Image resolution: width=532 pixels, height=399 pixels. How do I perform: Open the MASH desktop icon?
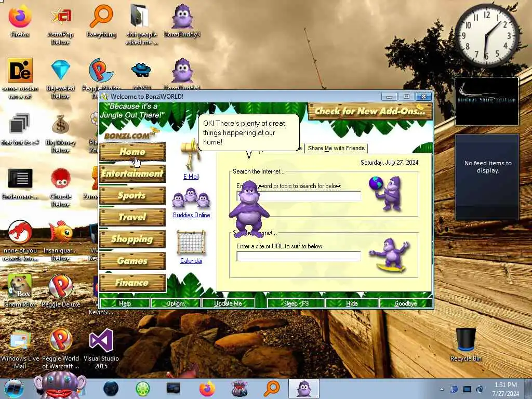point(141,75)
